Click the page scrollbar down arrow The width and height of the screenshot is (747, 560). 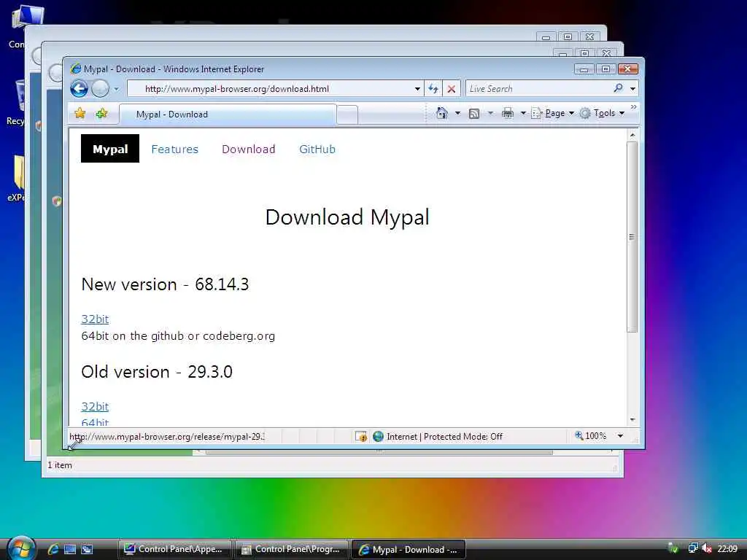[632, 419]
